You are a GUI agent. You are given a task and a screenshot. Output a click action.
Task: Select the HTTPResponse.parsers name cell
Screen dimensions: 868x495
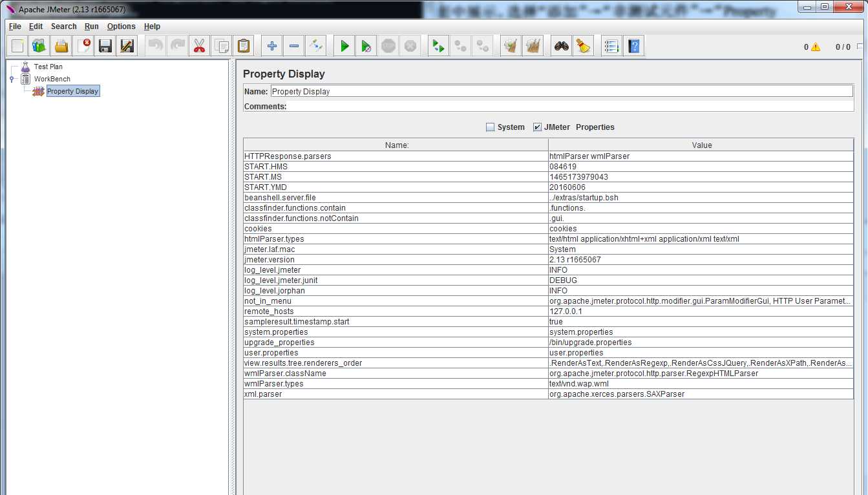(396, 156)
